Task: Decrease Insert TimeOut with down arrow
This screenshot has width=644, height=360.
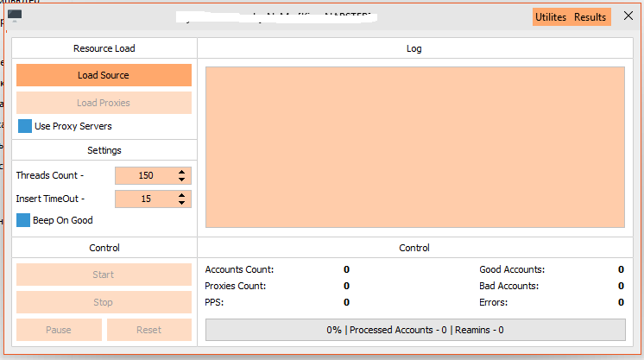Action: pyautogui.click(x=181, y=203)
